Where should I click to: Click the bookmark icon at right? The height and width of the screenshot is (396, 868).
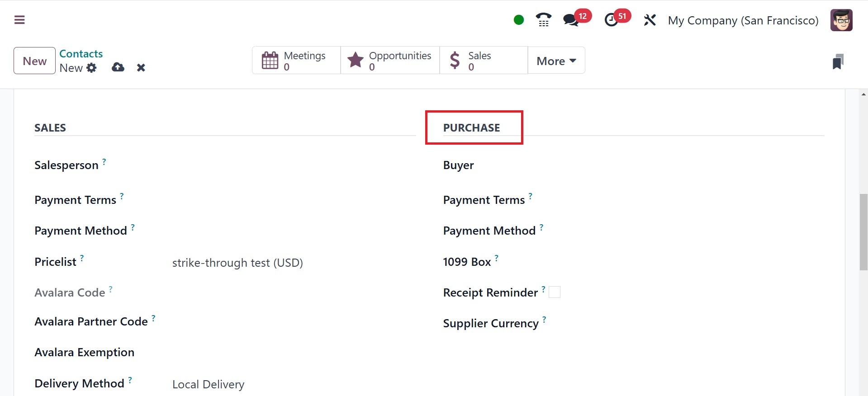(838, 61)
